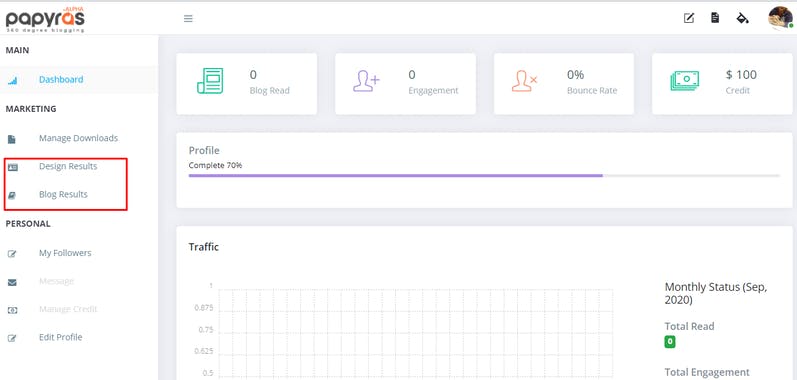797x380 pixels.
Task: Click the Manage Downloads file icon
Action: 12,139
